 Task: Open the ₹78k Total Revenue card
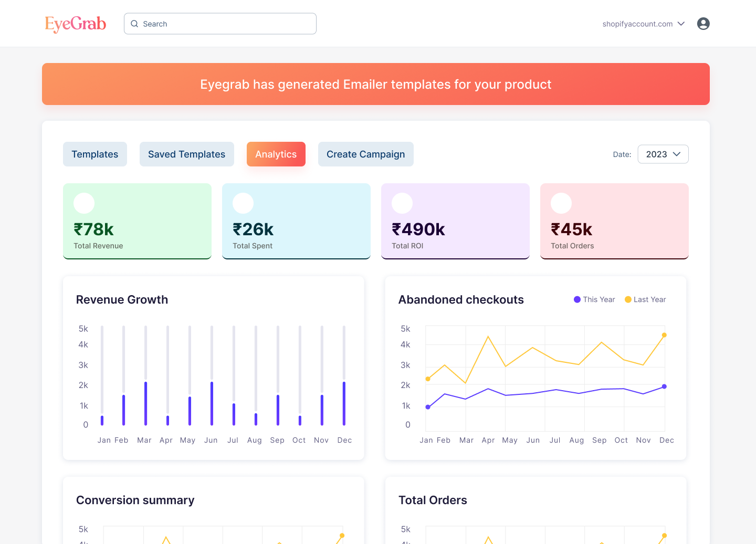point(137,221)
